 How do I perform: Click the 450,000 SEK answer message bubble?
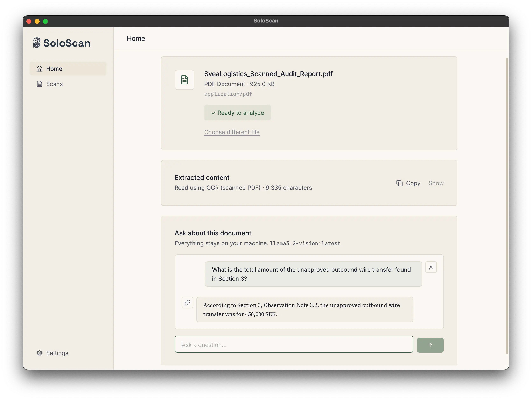click(305, 309)
